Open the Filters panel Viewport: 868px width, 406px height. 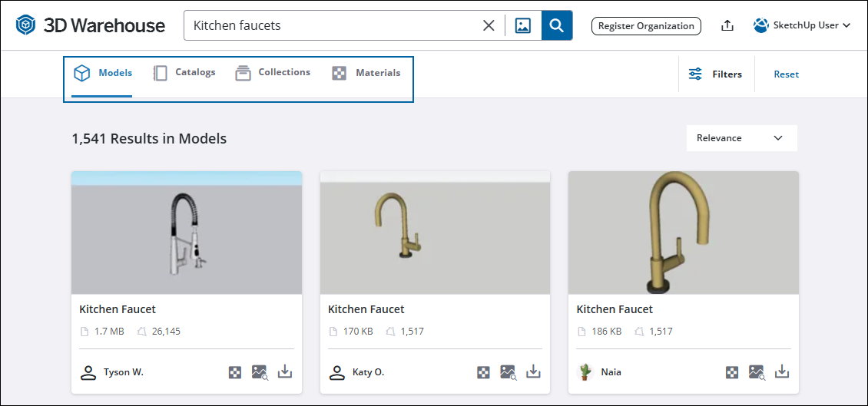[x=715, y=74]
